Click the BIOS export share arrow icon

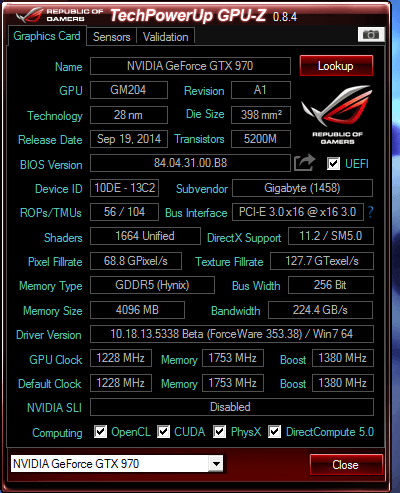tap(304, 163)
